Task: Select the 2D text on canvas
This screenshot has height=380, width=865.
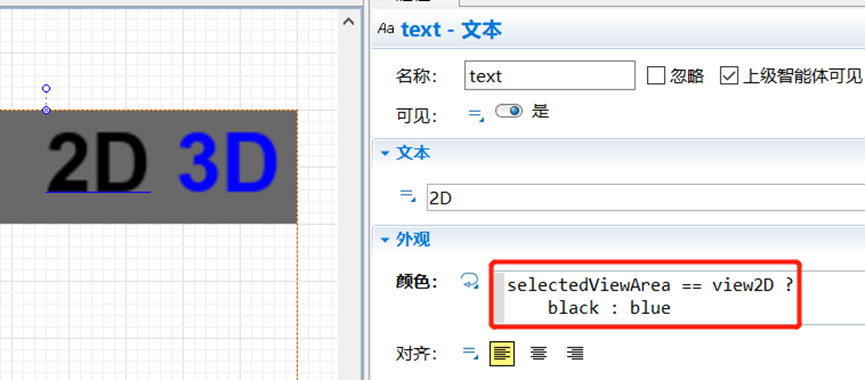Action: (x=98, y=163)
